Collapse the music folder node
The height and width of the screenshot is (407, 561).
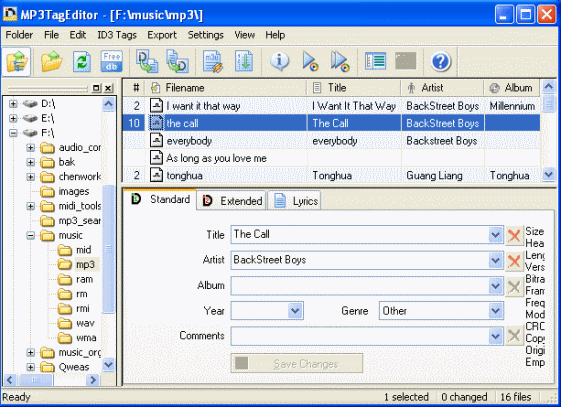pos(31,235)
